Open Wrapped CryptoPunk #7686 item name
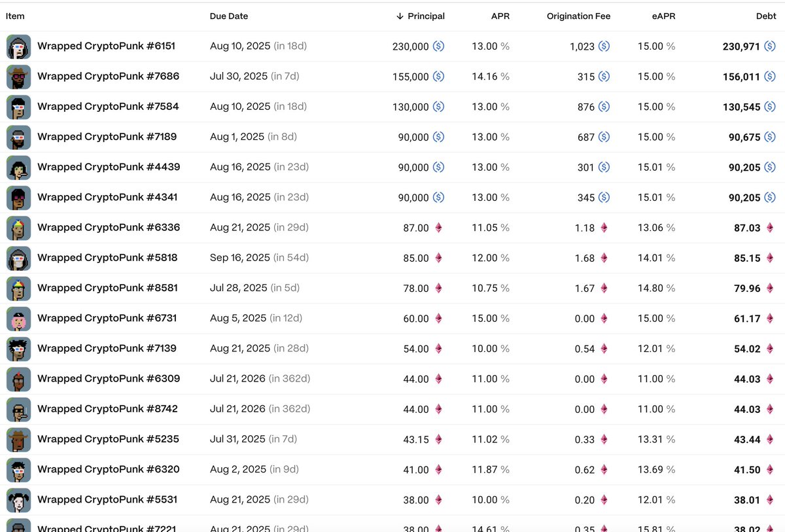Screen dimensions: 785x532 tap(108, 77)
